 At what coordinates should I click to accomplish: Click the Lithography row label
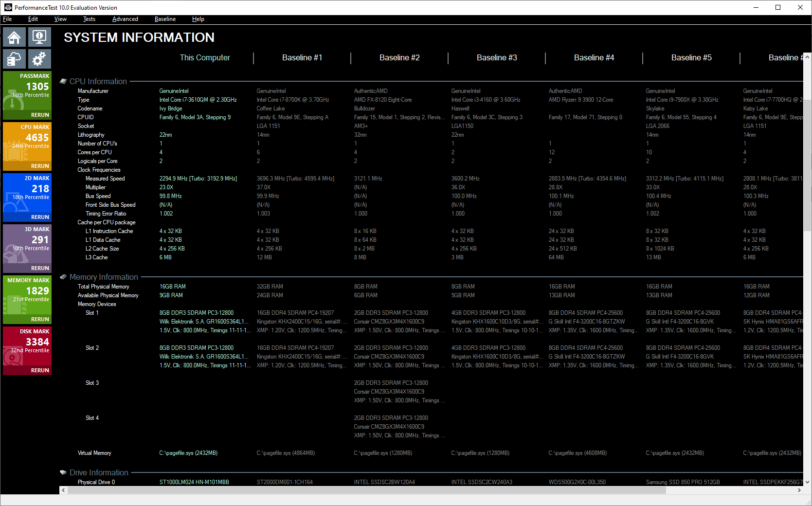(91, 135)
